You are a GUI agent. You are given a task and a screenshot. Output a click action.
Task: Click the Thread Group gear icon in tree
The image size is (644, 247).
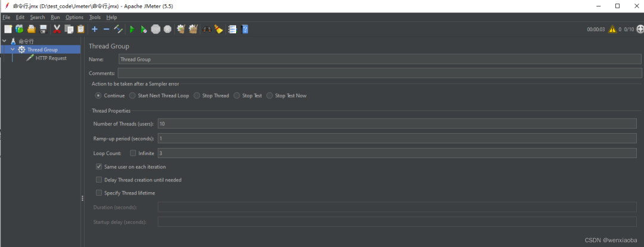pos(22,50)
